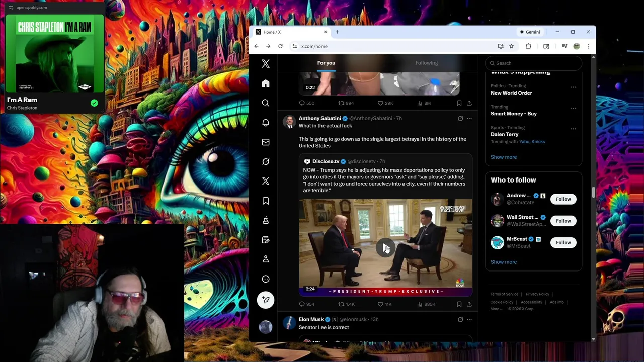Viewport: 644px width, 362px height.
Task: Reply to Anthony Sabatini's post (954)
Action: point(306,304)
